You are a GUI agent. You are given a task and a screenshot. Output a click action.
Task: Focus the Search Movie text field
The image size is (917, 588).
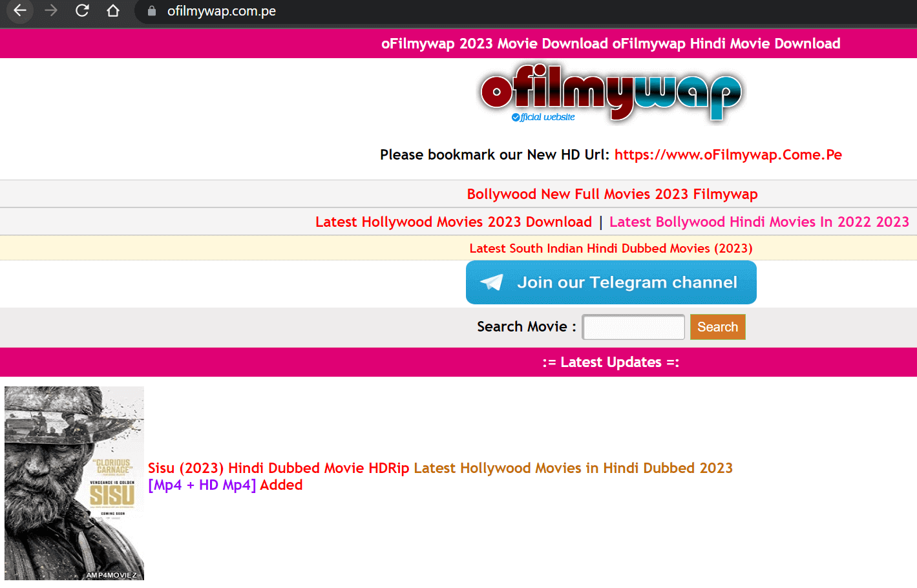[633, 327]
